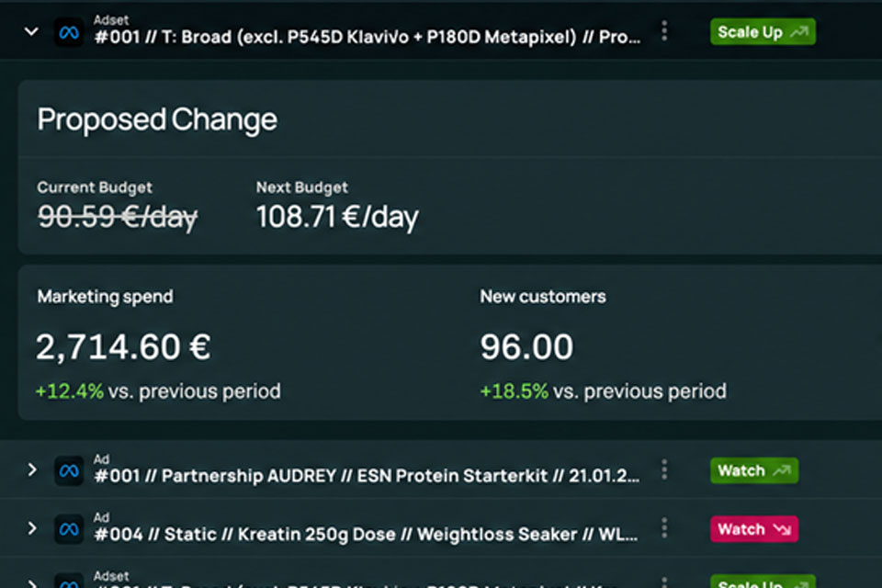
Task: Click the struck-through current budget value
Action: coord(117,217)
